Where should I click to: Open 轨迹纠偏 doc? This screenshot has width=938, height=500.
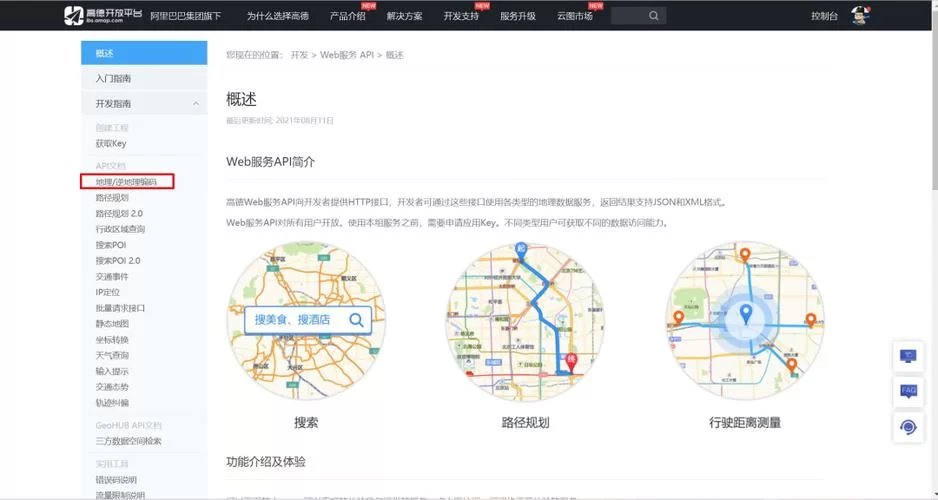(x=112, y=403)
